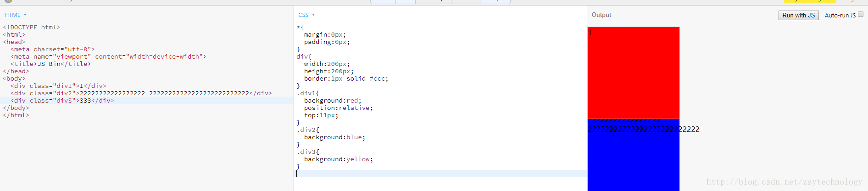Click the background:blue; CSS line
This screenshot has height=191, width=868.
(335, 137)
